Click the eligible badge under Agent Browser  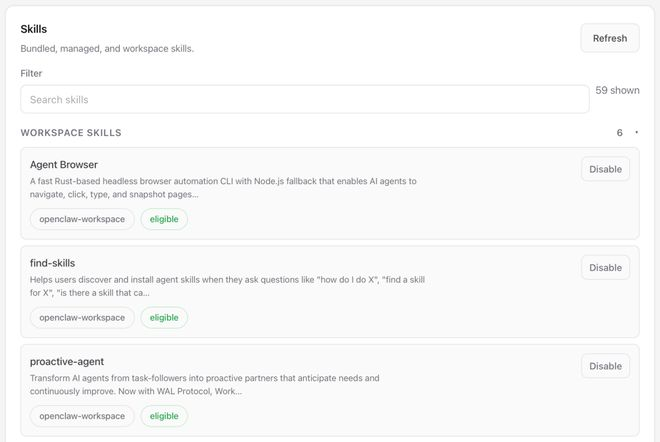tap(164, 219)
